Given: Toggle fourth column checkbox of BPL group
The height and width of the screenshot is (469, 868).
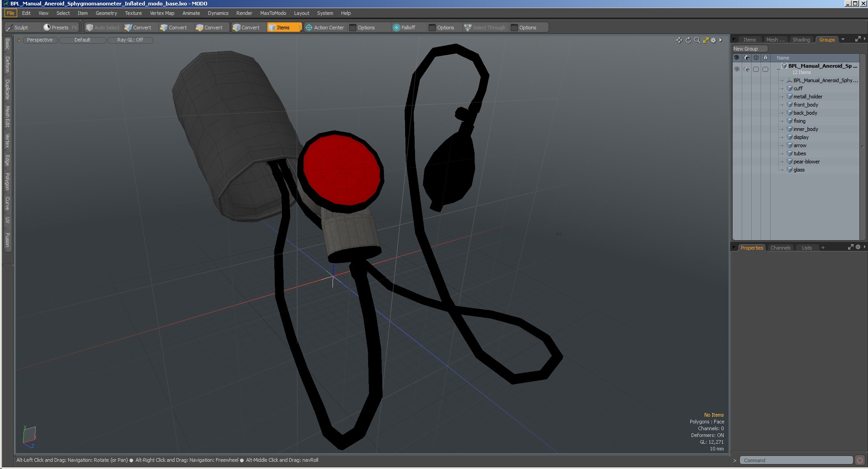Looking at the screenshot, I should tap(765, 69).
